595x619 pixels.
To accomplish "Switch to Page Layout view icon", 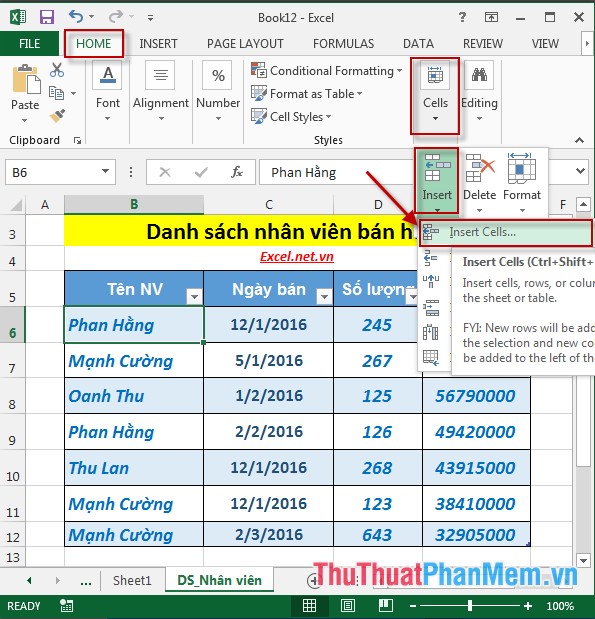I will (x=347, y=605).
